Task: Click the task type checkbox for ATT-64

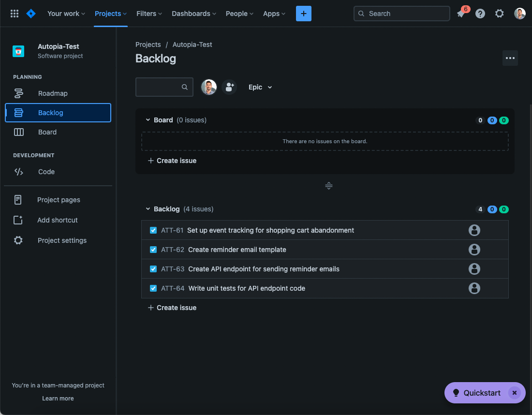Action: coord(153,288)
